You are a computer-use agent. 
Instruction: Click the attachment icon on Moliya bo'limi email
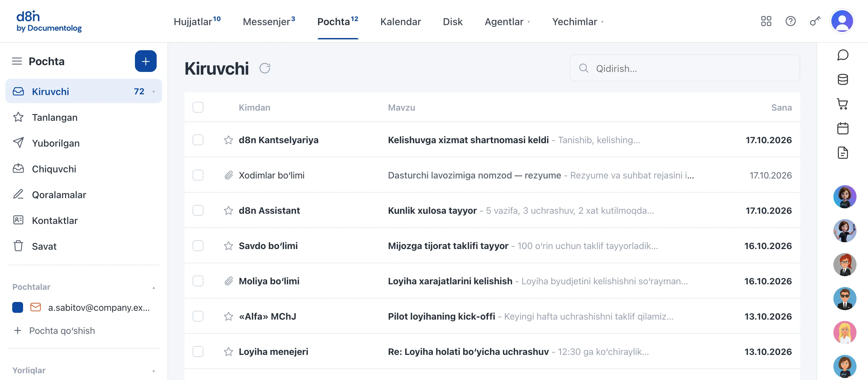tap(229, 281)
